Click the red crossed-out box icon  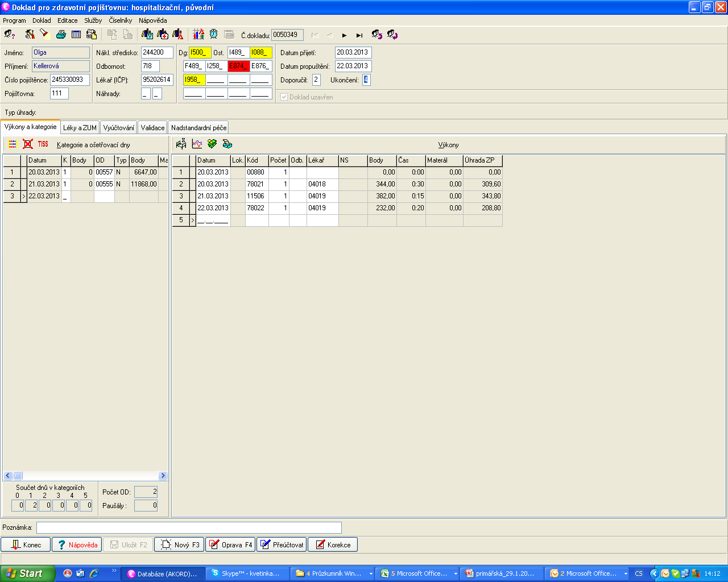28,144
